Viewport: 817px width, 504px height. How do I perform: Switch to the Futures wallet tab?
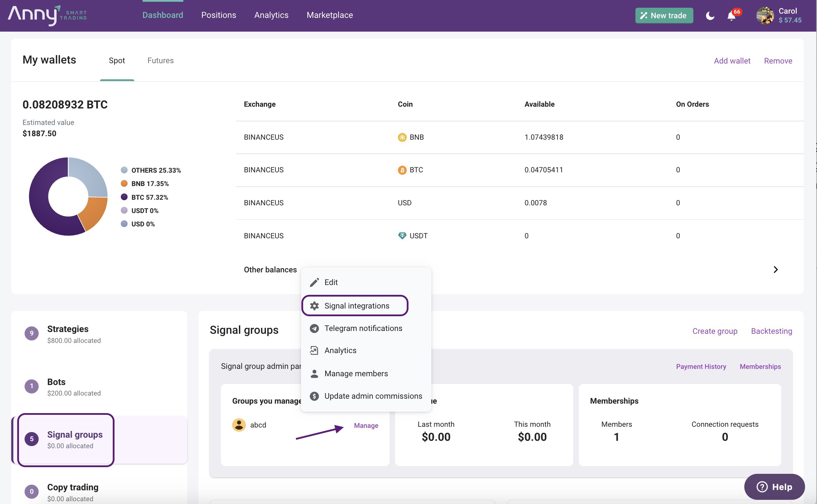pyautogui.click(x=161, y=60)
